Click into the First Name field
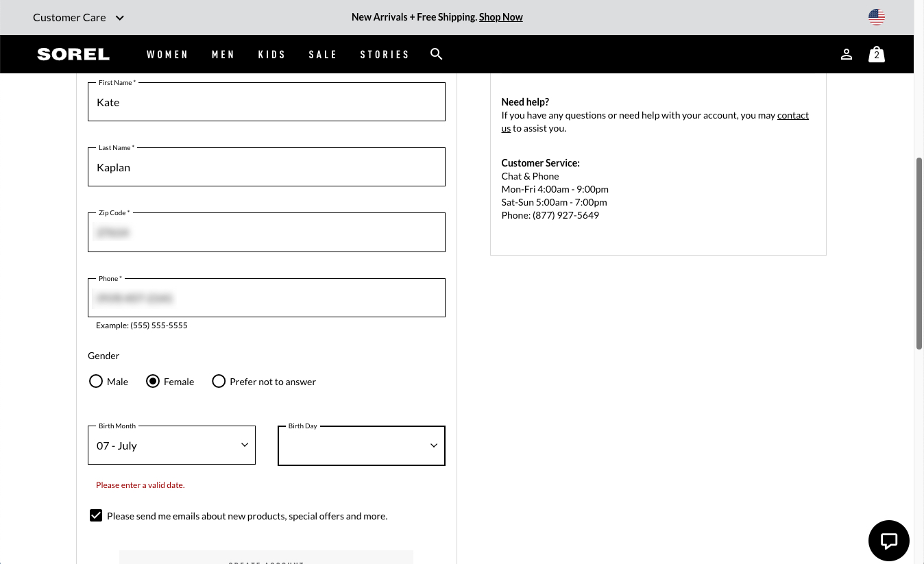924x564 pixels. pos(266,103)
